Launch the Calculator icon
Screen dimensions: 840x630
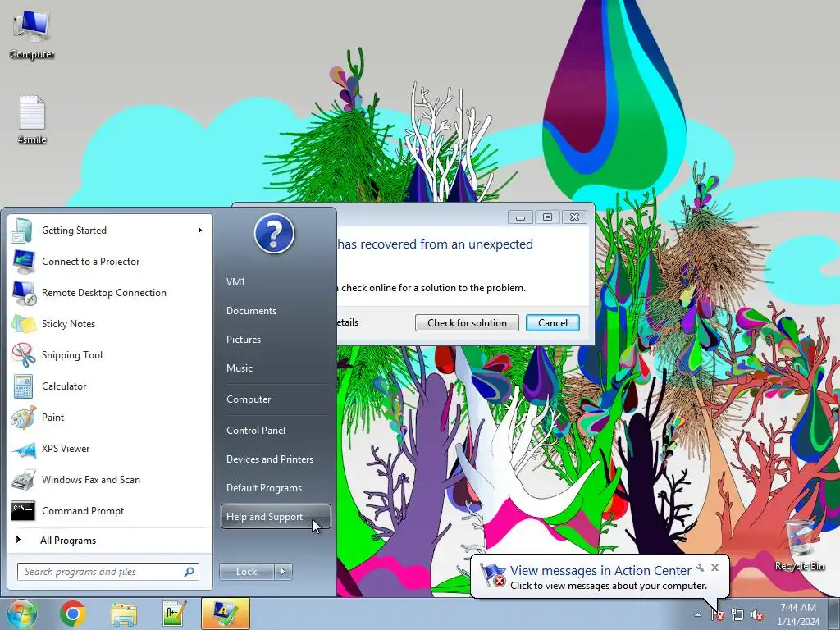point(22,386)
